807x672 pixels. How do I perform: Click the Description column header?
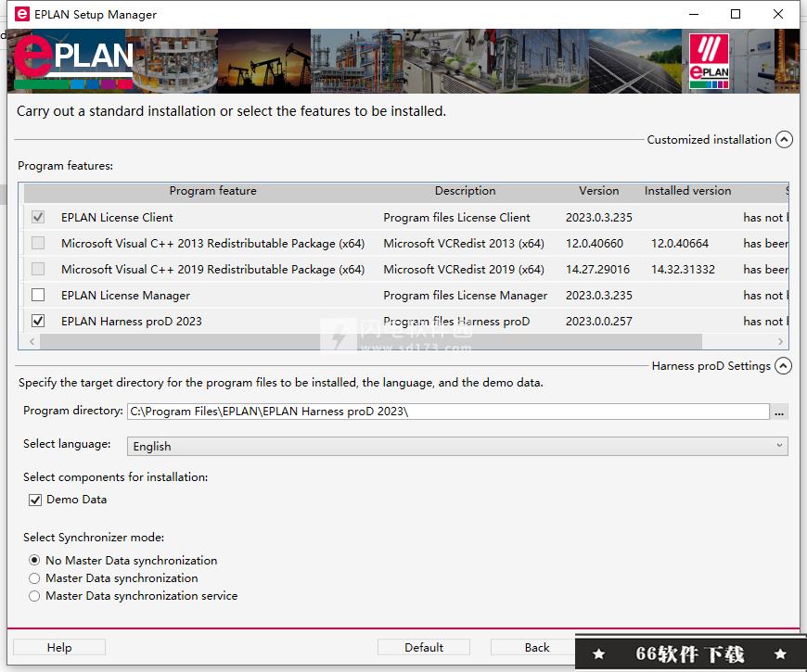pyautogui.click(x=466, y=191)
